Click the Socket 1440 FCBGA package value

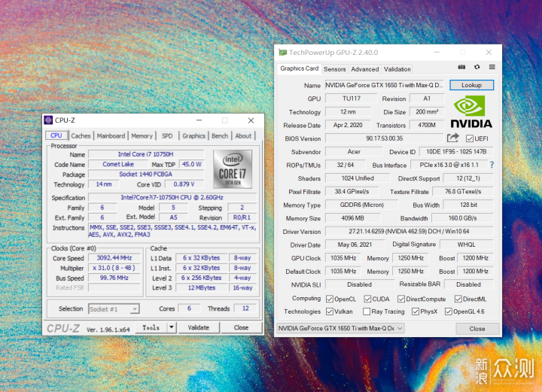coord(146,175)
